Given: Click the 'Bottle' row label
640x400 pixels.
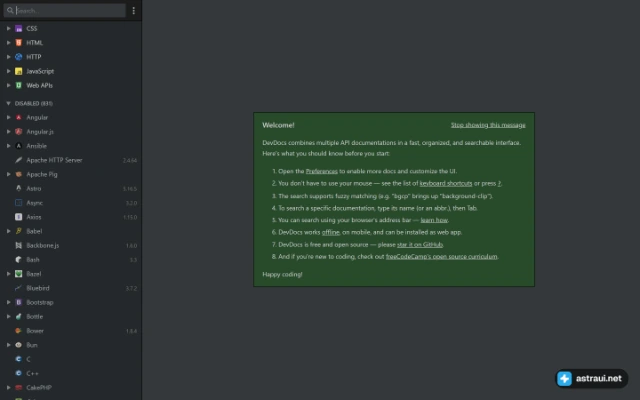Looking at the screenshot, I should pos(35,316).
